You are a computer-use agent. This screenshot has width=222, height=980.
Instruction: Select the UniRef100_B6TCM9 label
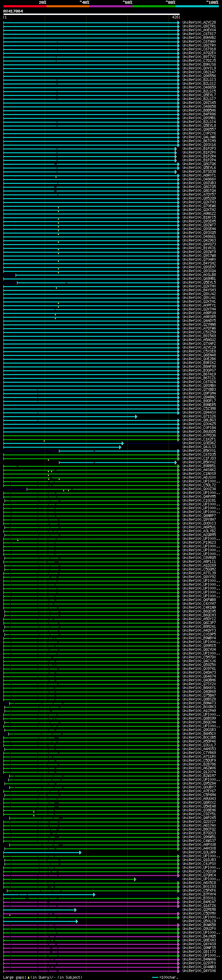(x=199, y=141)
